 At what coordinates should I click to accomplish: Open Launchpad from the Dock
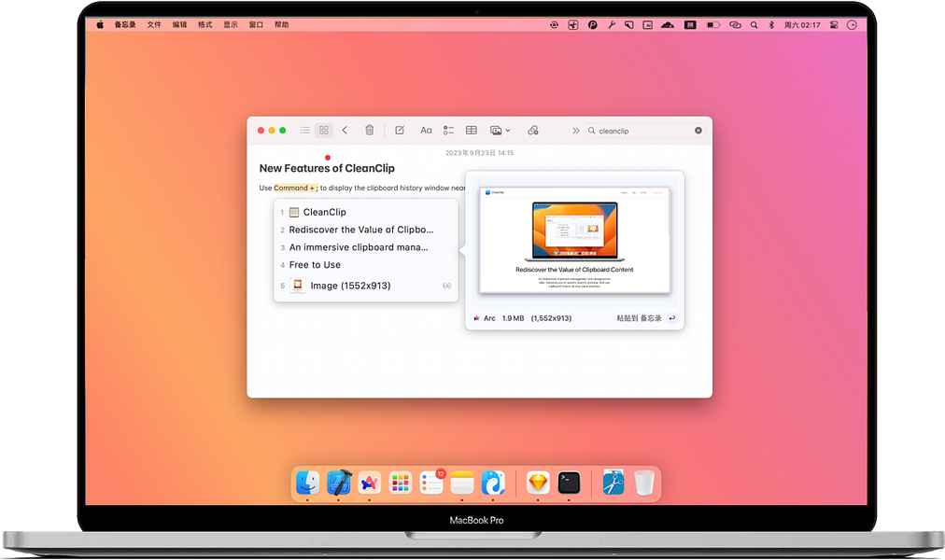(x=401, y=483)
